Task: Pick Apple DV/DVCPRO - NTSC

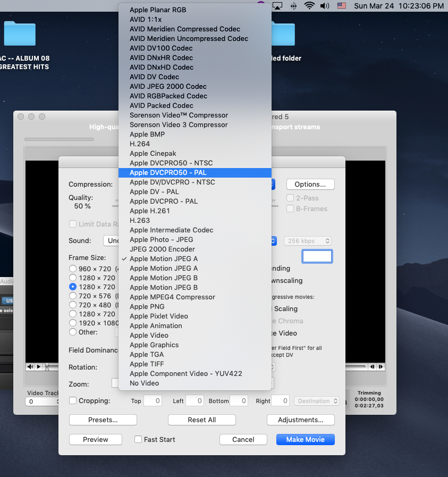Action: click(195, 182)
